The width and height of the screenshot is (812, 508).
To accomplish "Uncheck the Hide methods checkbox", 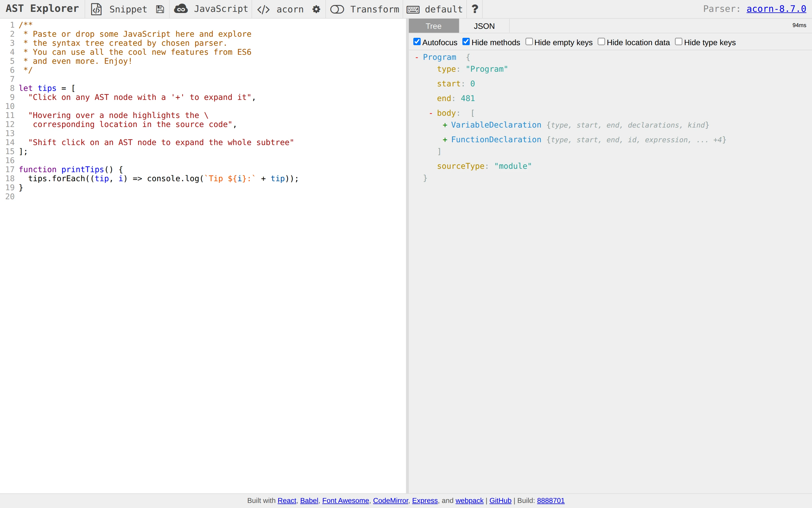I will pos(466,41).
